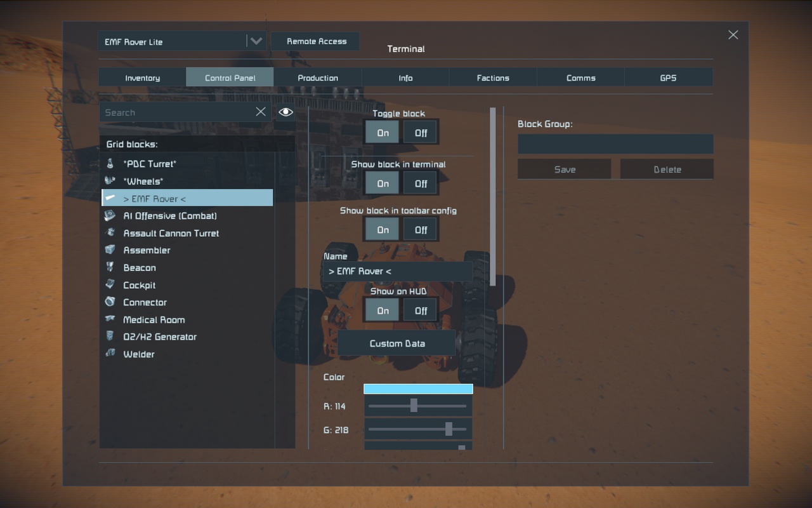Click the Cockpit block icon
812x508 pixels.
pyautogui.click(x=110, y=284)
